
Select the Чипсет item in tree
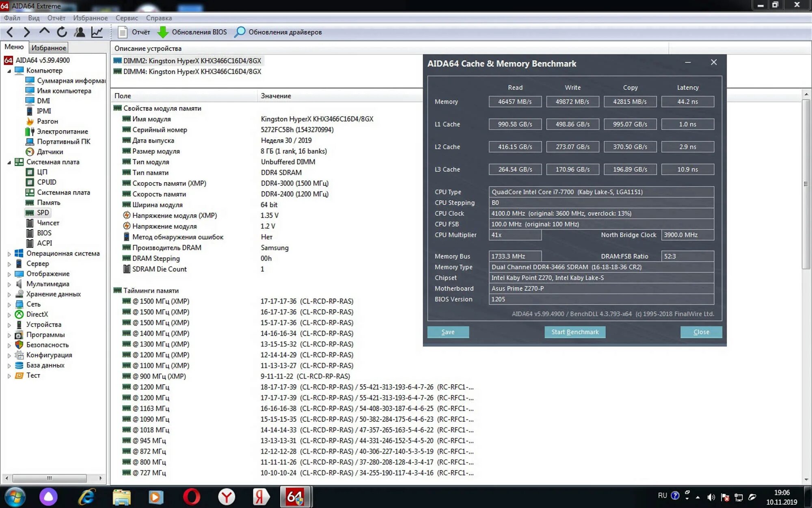48,223
